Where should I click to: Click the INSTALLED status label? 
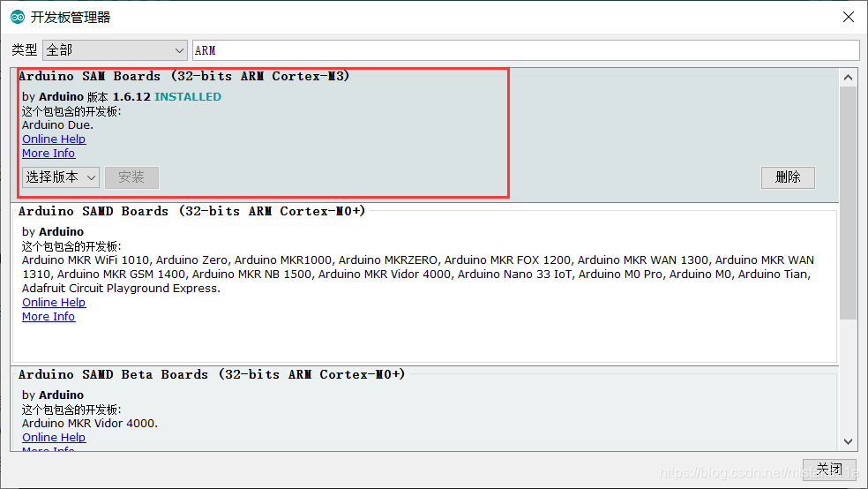click(188, 97)
